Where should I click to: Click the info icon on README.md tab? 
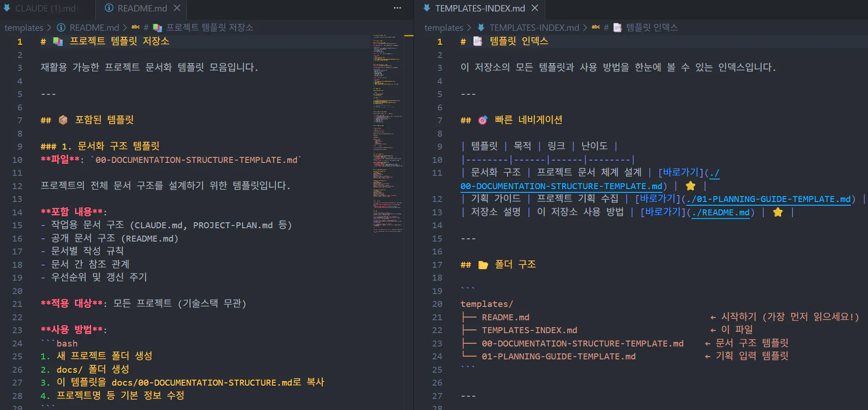pyautogui.click(x=109, y=8)
